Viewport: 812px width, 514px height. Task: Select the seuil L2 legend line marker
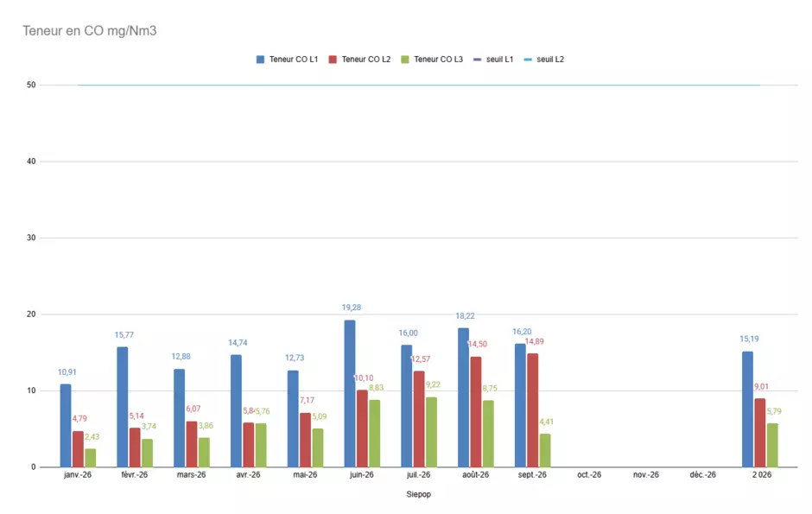point(528,60)
